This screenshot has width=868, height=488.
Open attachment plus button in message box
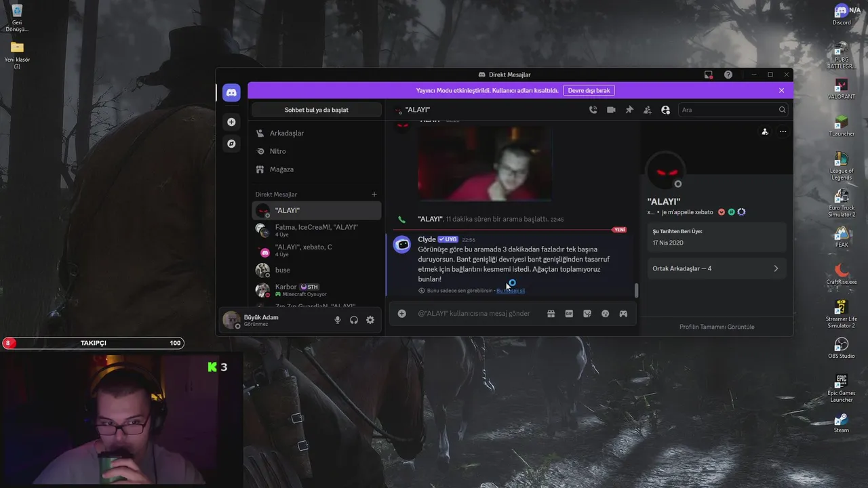402,314
